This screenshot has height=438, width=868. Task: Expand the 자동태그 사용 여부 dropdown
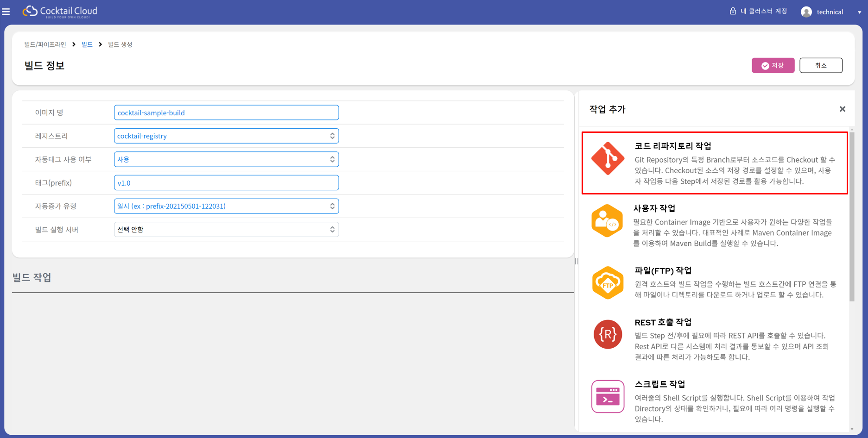click(226, 159)
